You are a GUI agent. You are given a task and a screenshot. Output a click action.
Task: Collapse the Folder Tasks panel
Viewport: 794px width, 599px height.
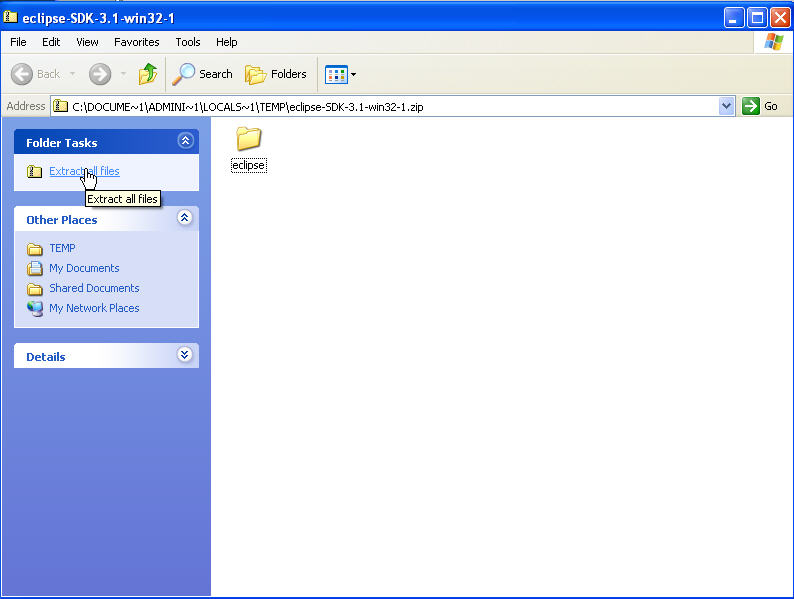[x=185, y=141]
